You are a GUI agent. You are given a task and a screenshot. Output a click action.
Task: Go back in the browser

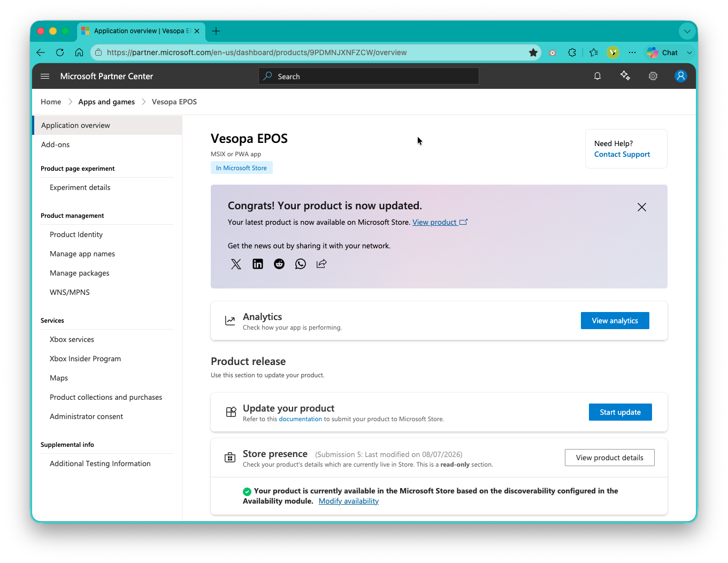41,52
